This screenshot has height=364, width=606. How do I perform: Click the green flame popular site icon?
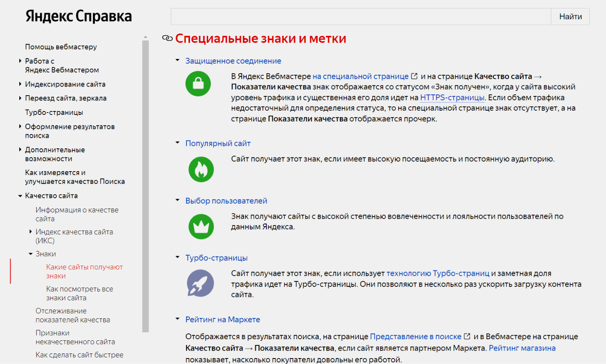(x=201, y=170)
